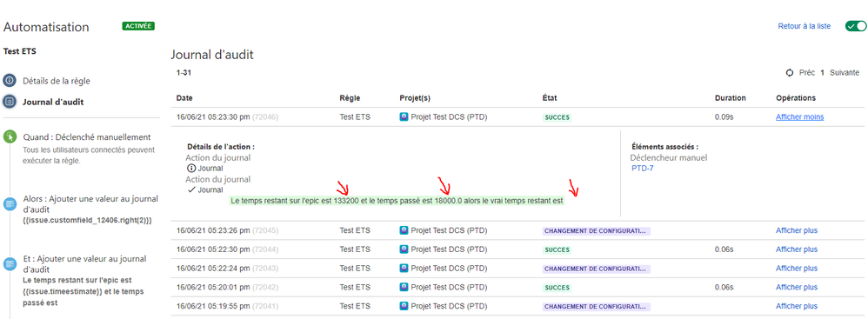Click the Date column header
Viewport: 868px width, 319px height.
[x=185, y=98]
